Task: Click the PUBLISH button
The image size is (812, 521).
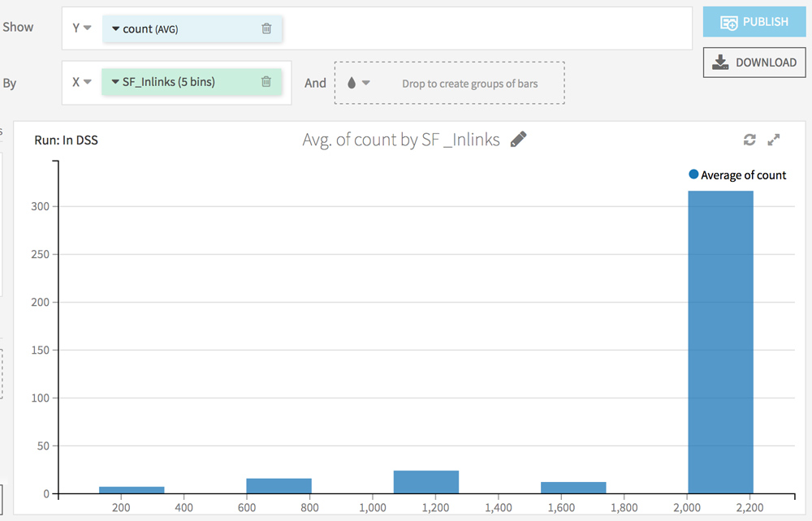Action: [x=754, y=22]
